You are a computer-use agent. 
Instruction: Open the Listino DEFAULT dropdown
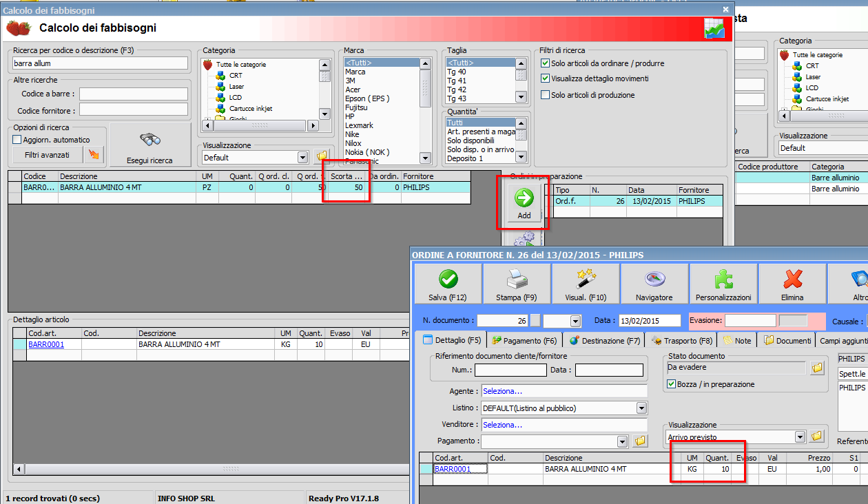(x=642, y=408)
